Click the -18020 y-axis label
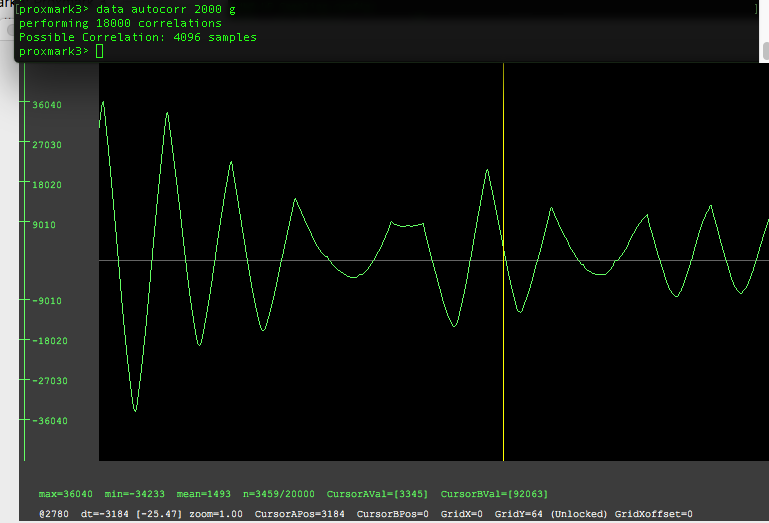Image resolution: width=769 pixels, height=523 pixels. pos(50,340)
